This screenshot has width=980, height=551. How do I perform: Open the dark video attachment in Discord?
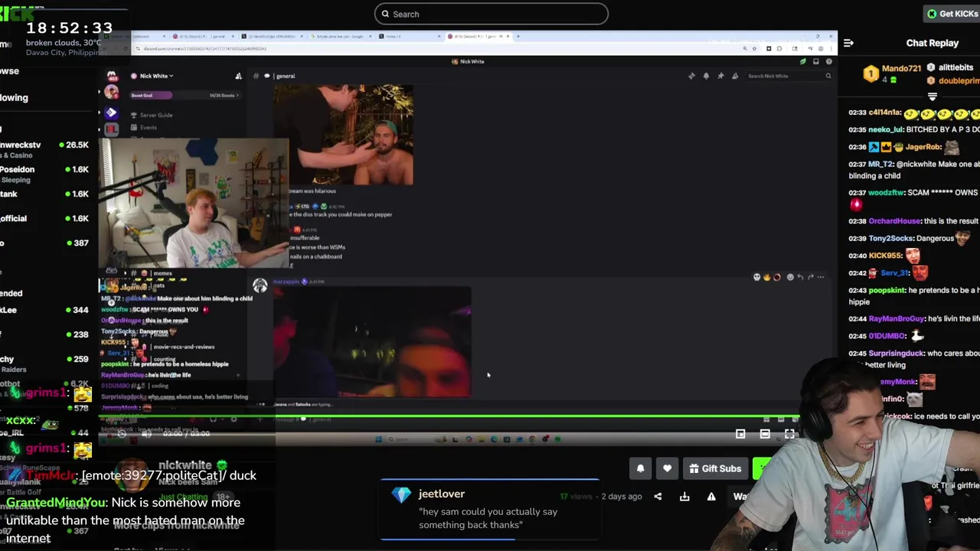tap(372, 342)
